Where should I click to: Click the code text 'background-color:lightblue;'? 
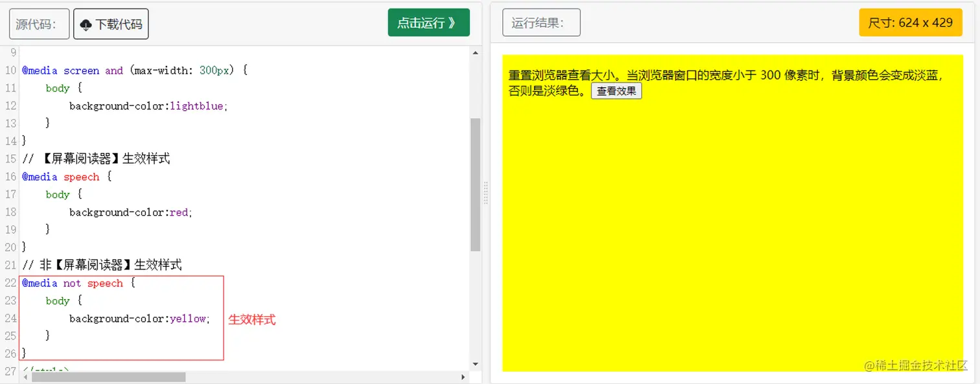pyautogui.click(x=148, y=106)
